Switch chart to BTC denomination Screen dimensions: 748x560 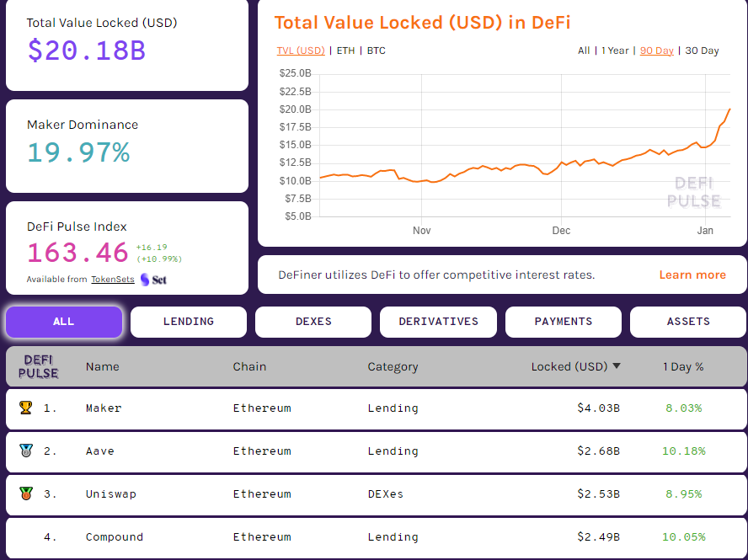point(377,51)
